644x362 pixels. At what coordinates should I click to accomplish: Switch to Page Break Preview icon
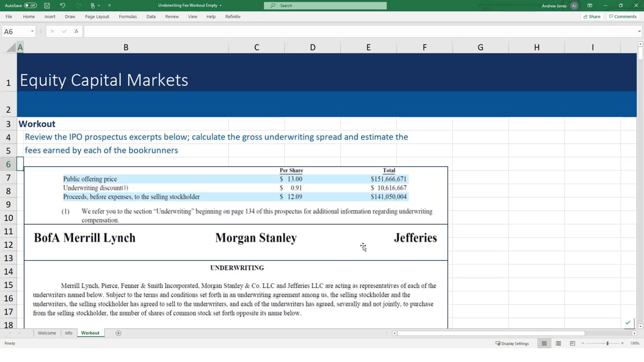pyautogui.click(x=573, y=343)
